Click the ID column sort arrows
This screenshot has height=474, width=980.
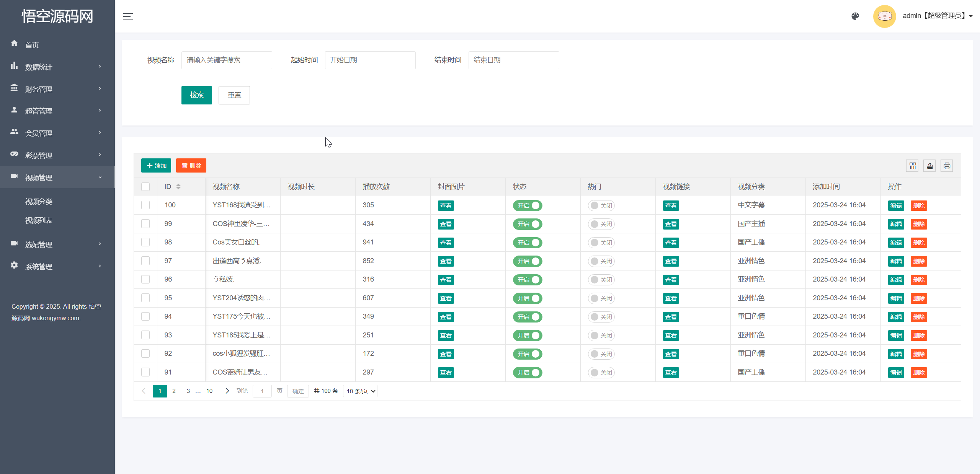(x=178, y=187)
